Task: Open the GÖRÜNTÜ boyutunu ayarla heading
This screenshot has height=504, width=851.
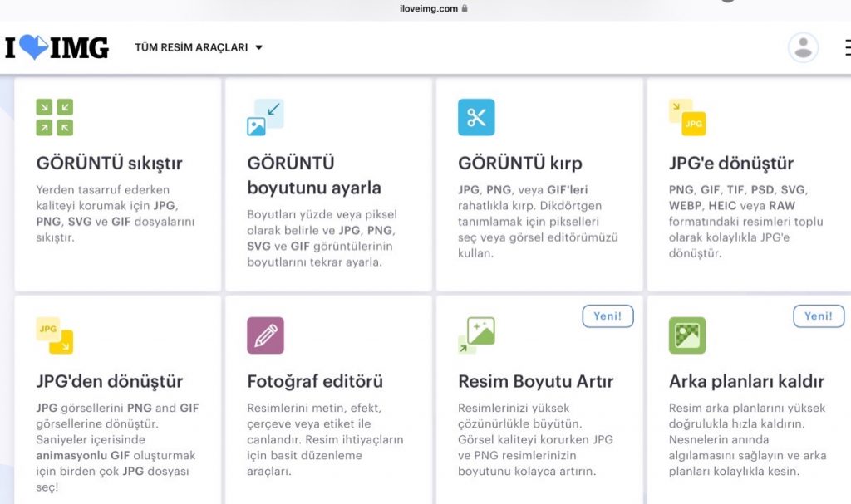Action: click(314, 175)
